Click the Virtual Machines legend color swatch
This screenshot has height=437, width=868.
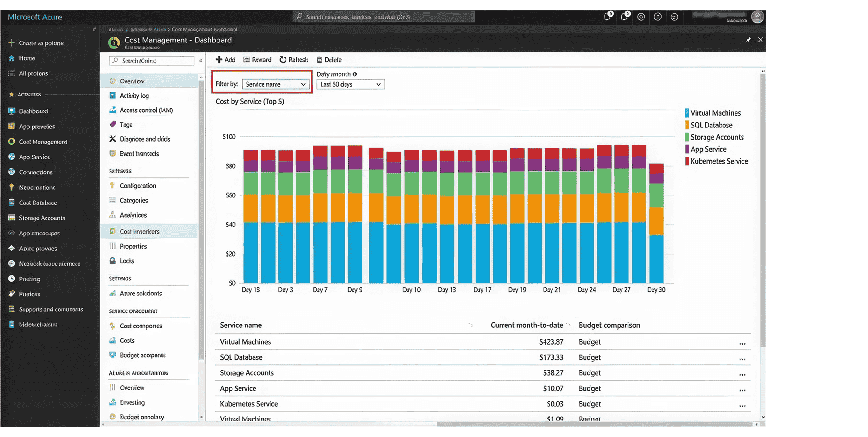click(x=687, y=112)
